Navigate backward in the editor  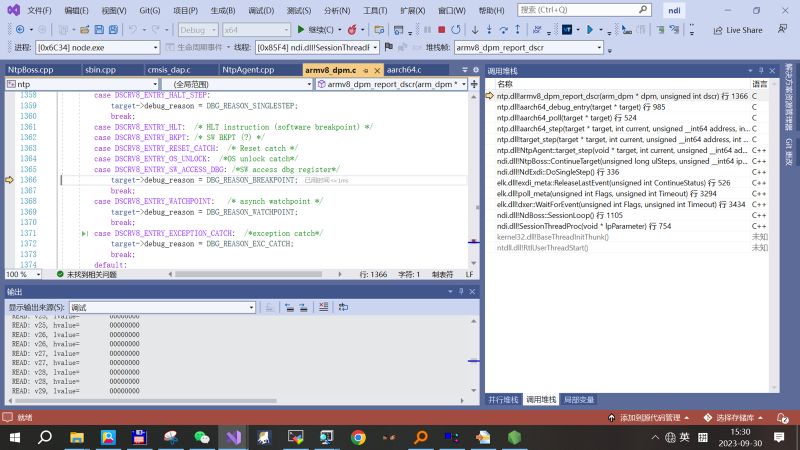click(20, 30)
